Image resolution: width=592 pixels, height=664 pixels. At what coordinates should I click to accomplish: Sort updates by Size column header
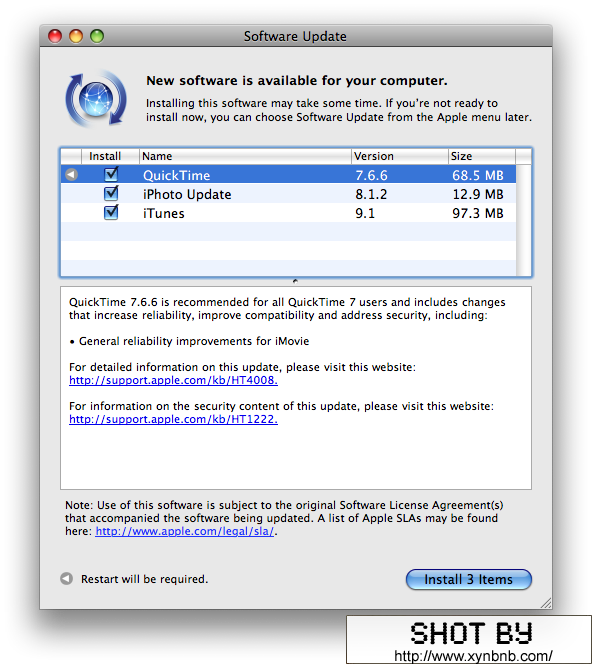pyautogui.click(x=482, y=156)
